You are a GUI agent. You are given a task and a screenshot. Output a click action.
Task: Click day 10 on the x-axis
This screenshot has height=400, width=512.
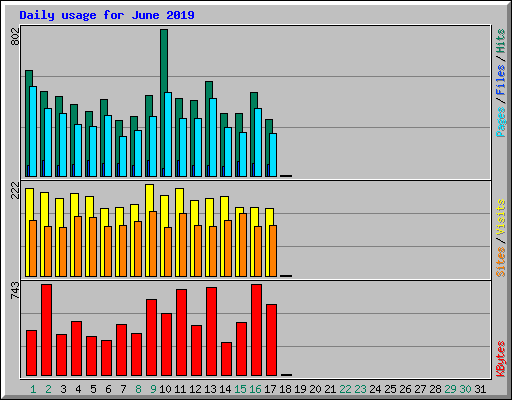tap(165, 389)
